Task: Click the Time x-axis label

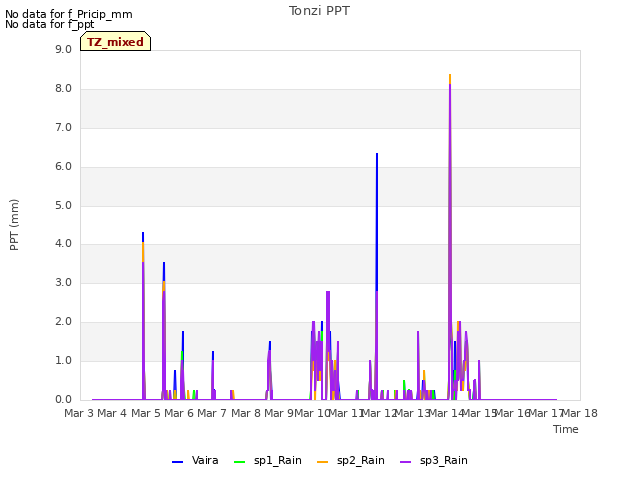Action: coord(566,429)
